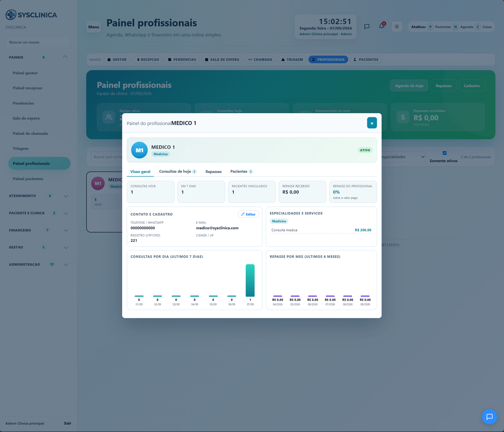Toggle the Somente ativos checkbox

[444, 153]
